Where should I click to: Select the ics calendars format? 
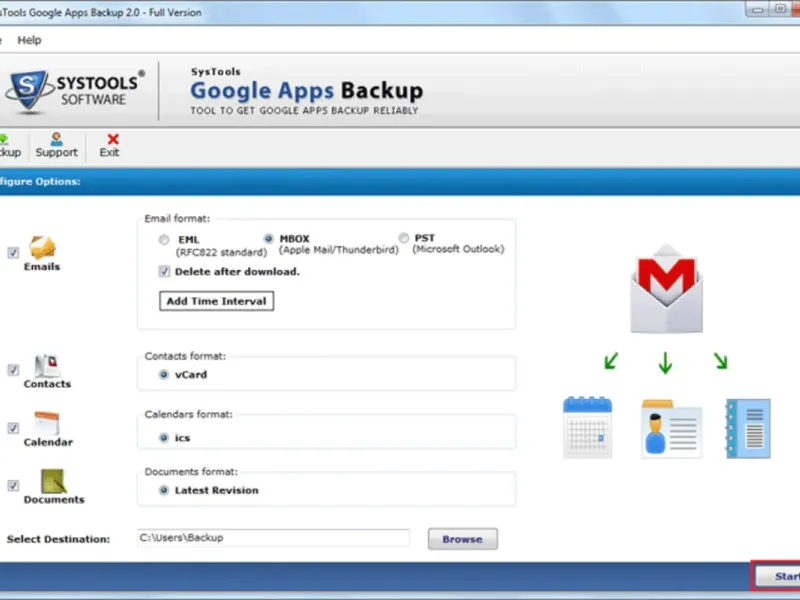point(164,438)
